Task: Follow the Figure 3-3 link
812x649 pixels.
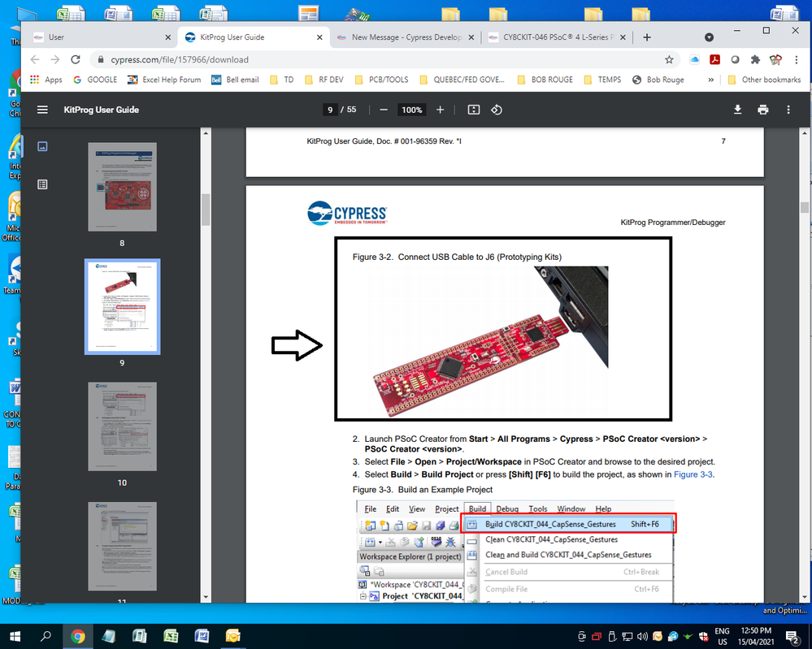Action: click(x=693, y=474)
